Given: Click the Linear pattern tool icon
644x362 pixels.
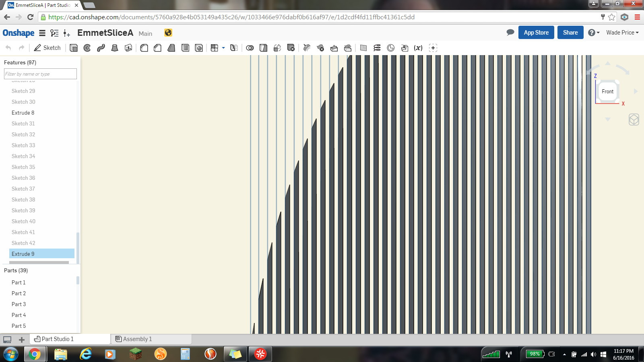Looking at the screenshot, I should (x=215, y=48).
